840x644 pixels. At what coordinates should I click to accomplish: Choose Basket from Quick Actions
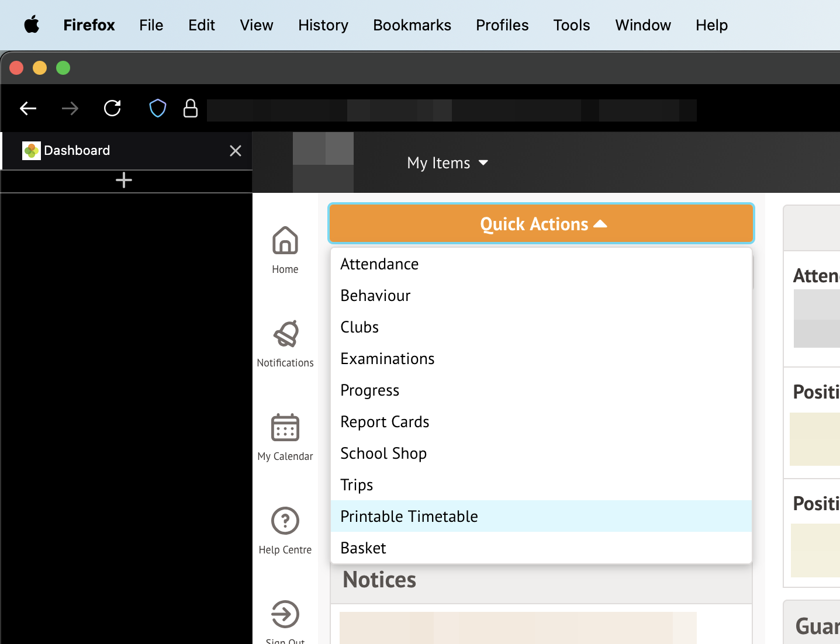pyautogui.click(x=541, y=548)
